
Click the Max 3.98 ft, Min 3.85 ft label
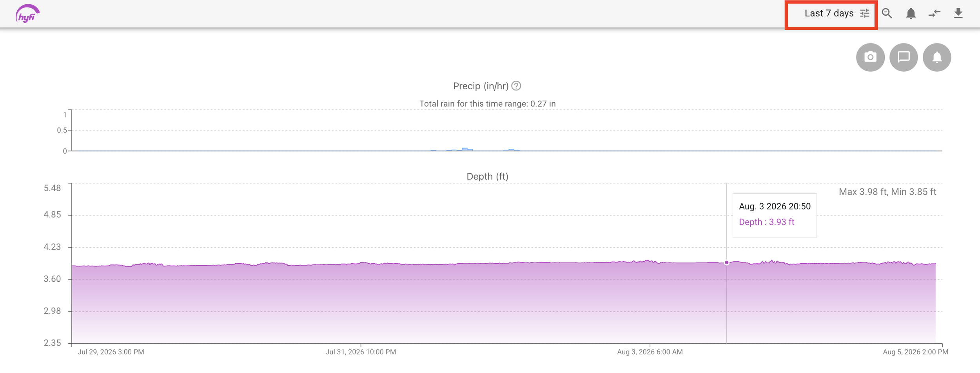point(887,192)
